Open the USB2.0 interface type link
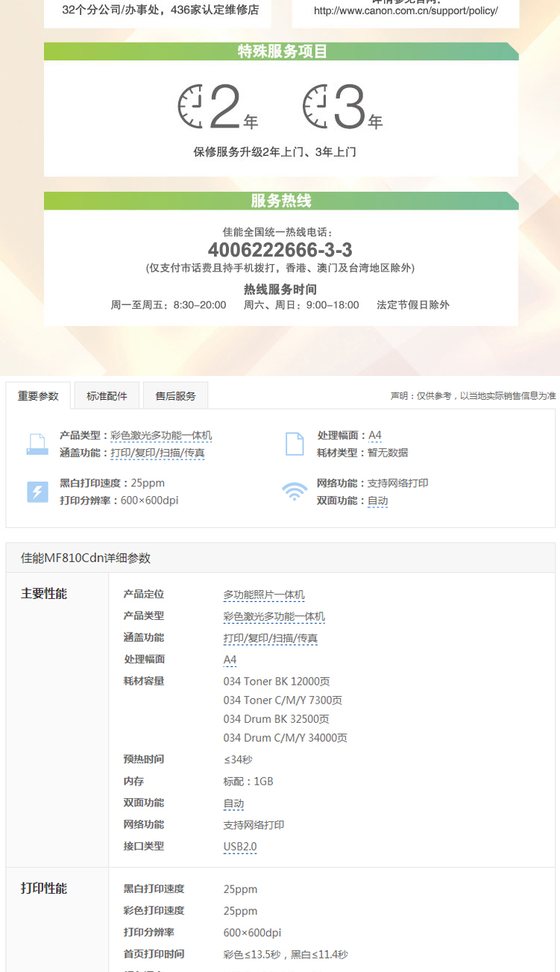Screen dimensions: 560x972 click(x=240, y=847)
